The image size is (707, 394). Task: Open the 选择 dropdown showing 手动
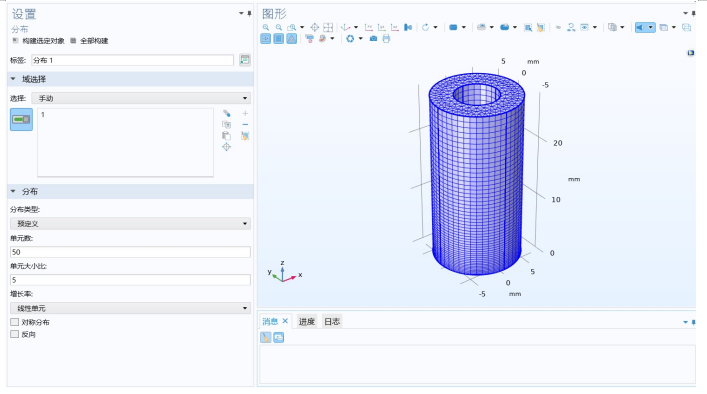click(141, 98)
